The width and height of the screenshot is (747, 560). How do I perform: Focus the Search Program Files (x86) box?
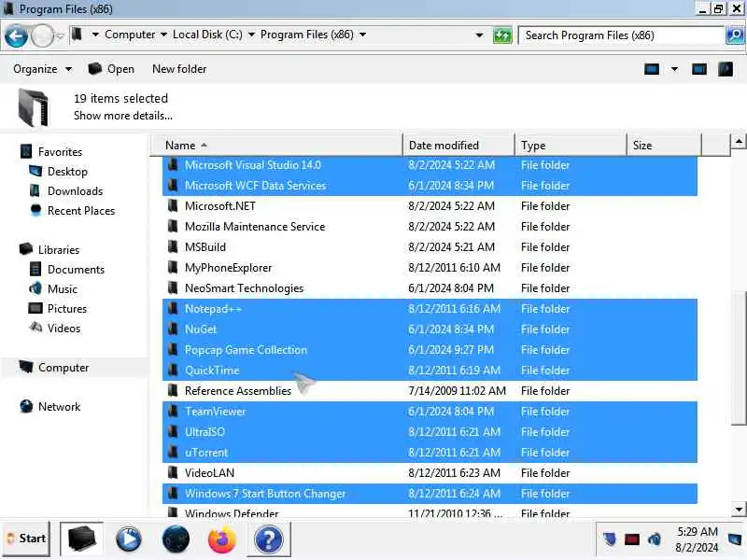point(621,35)
